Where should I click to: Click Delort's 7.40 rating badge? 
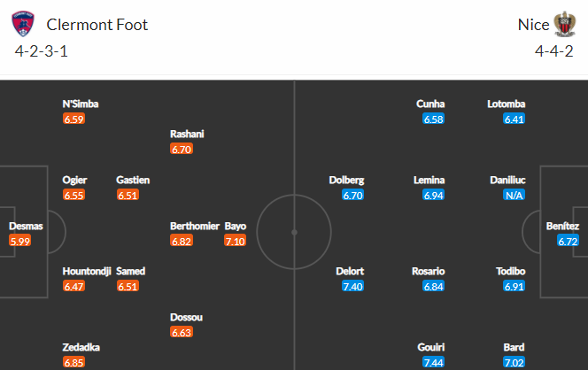(352, 287)
